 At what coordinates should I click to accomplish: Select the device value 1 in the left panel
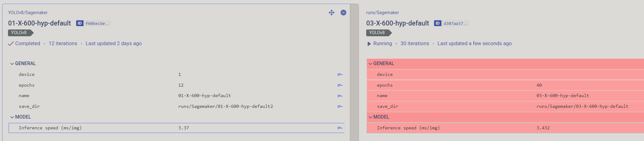pyautogui.click(x=180, y=74)
